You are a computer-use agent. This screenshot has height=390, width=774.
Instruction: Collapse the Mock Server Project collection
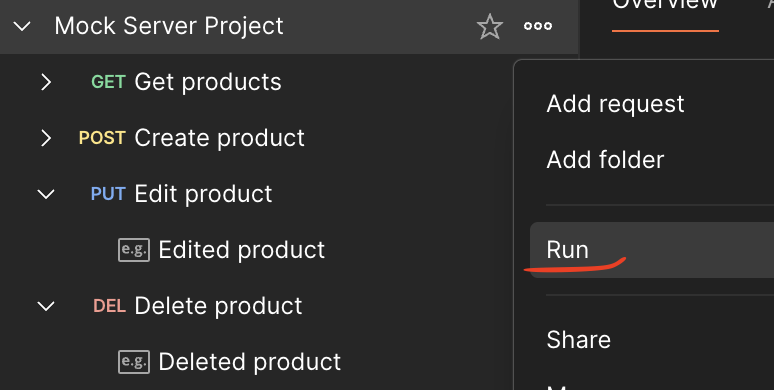[22, 26]
